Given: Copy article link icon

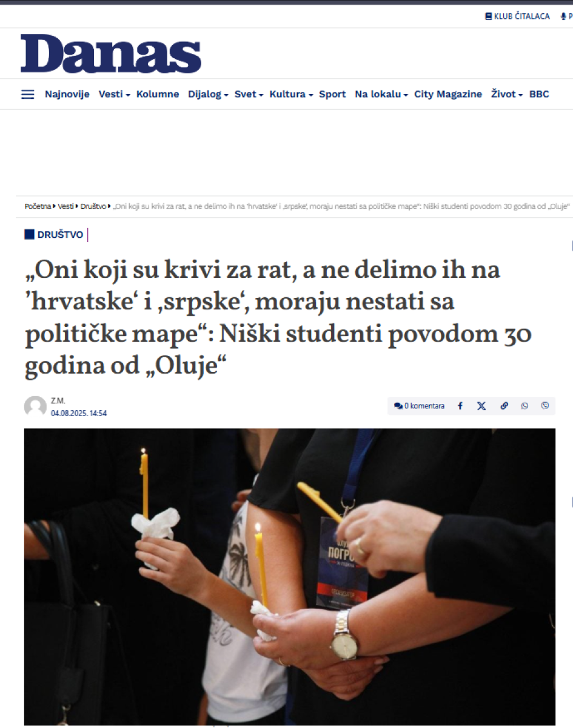Looking at the screenshot, I should tap(504, 406).
